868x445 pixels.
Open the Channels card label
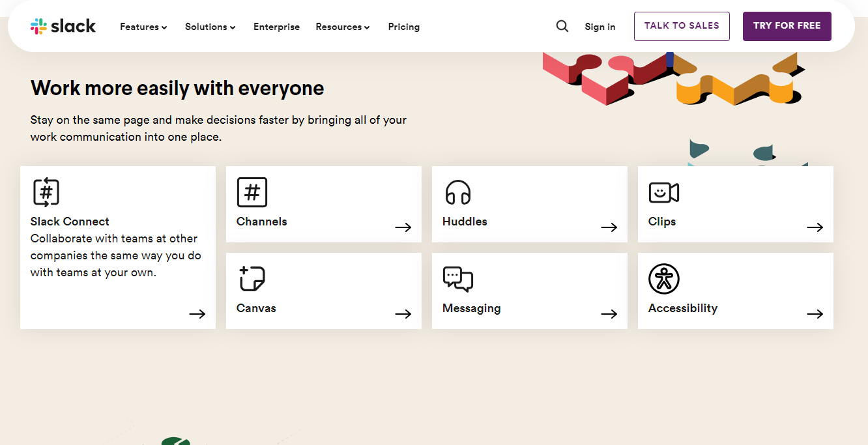coord(262,222)
